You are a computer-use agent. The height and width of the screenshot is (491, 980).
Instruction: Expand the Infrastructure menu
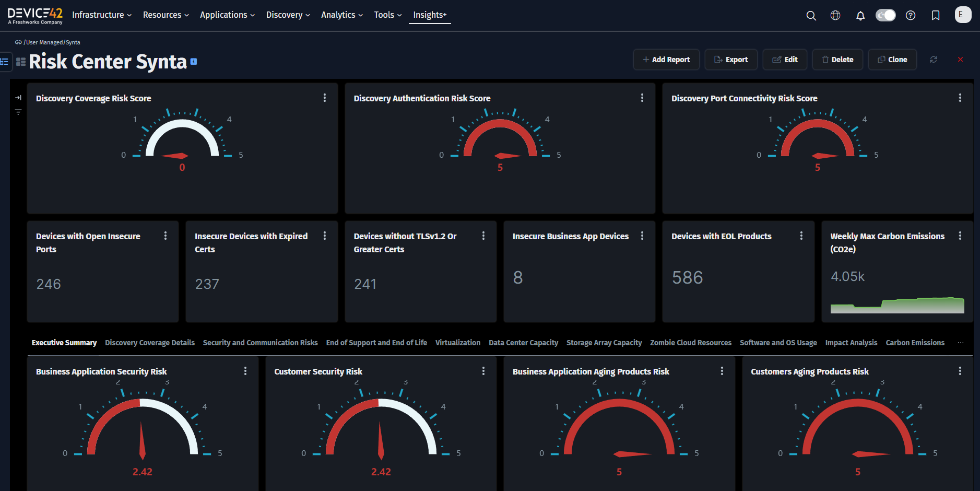tap(102, 15)
